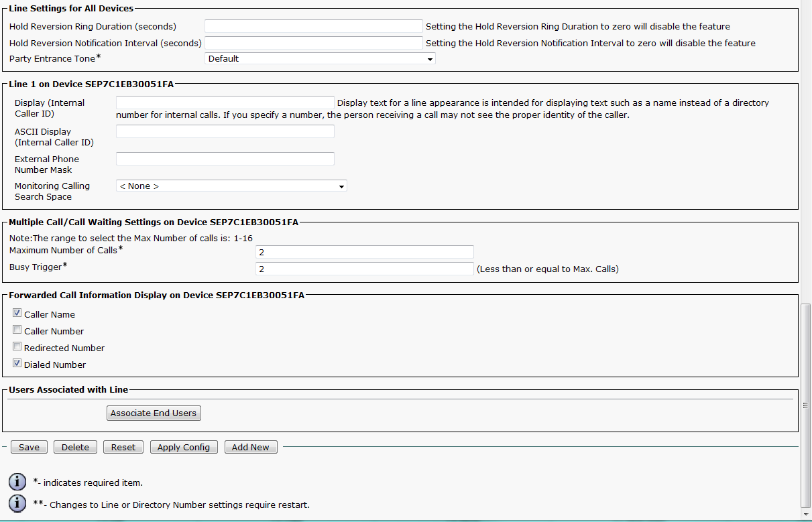
Task: Click the Save button
Action: 29,447
